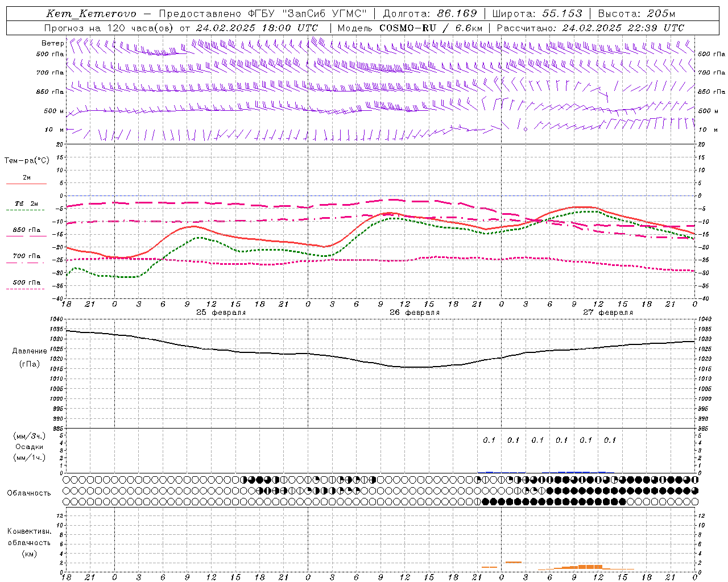Screen dimensions: 728x582
Task: Select the "(мм/1ч.)" precipitation unit label
Action: click(x=30, y=458)
